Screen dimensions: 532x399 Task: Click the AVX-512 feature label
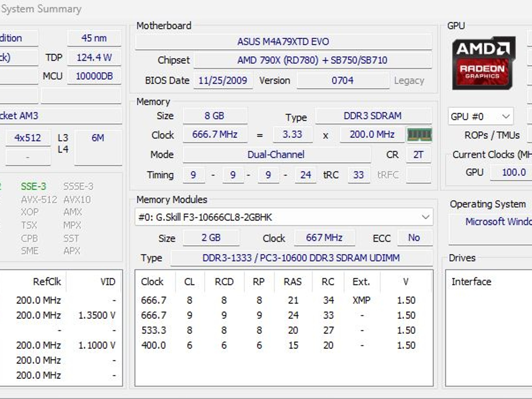point(39,200)
